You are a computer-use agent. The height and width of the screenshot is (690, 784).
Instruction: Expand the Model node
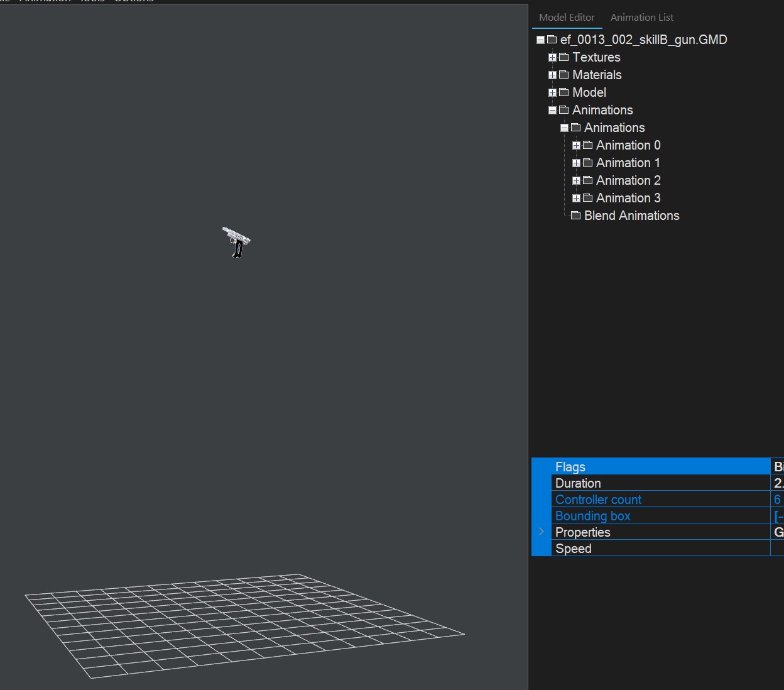[552, 92]
